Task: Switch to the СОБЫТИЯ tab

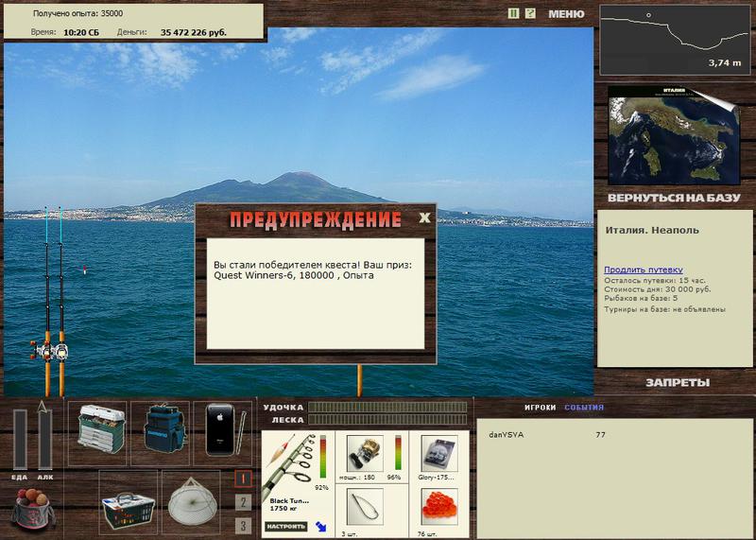Action: [x=584, y=408]
